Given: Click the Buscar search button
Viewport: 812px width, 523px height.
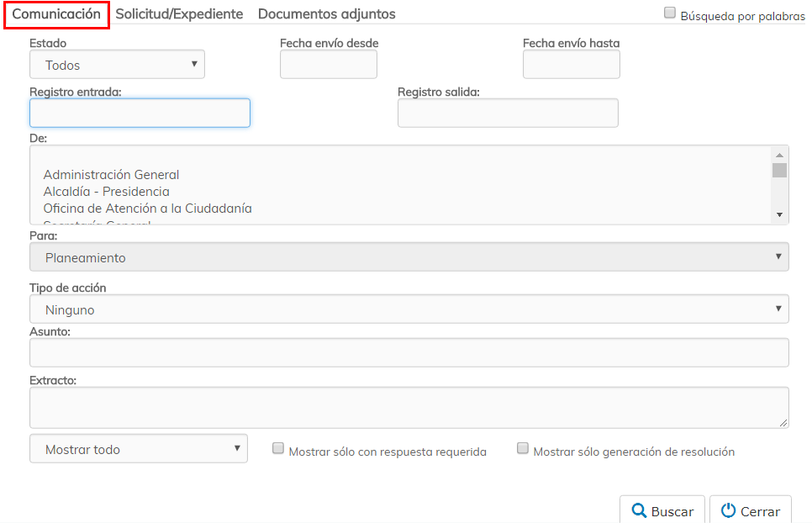Looking at the screenshot, I should coord(662,510).
